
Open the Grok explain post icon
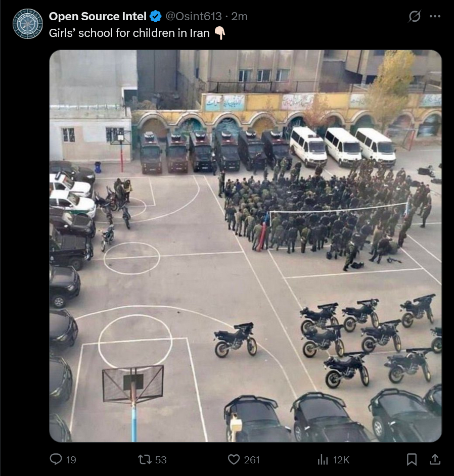[x=414, y=16]
